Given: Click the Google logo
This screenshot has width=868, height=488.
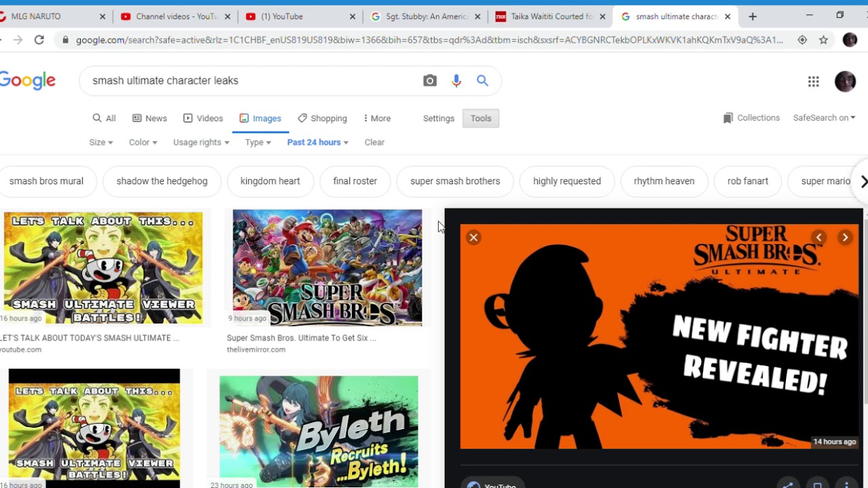Looking at the screenshot, I should pos(28,81).
